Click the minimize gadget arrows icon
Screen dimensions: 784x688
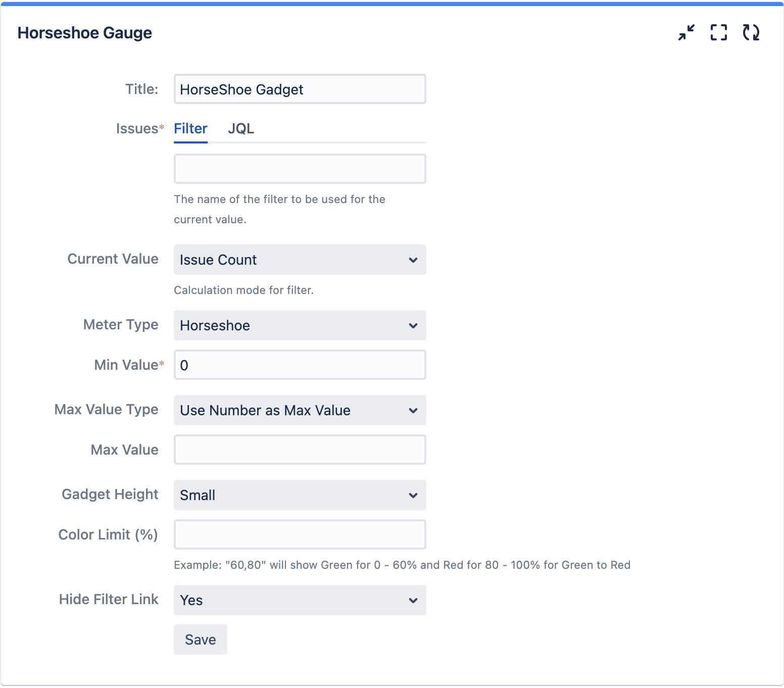coord(686,33)
